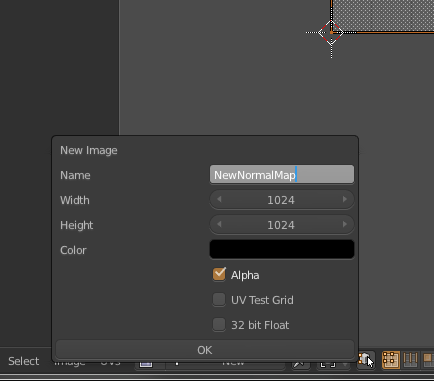The image size is (434, 381).
Task: Click the Height label text
Action: pyautogui.click(x=77, y=225)
